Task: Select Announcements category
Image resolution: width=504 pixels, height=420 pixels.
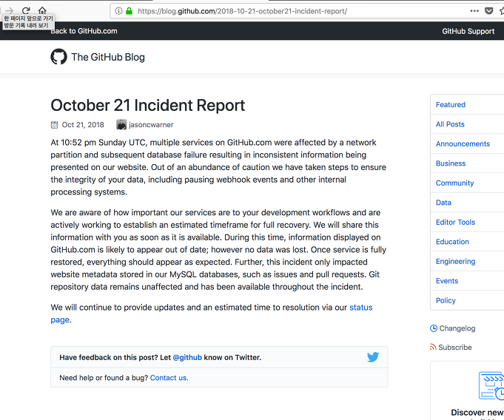Action: point(463,144)
